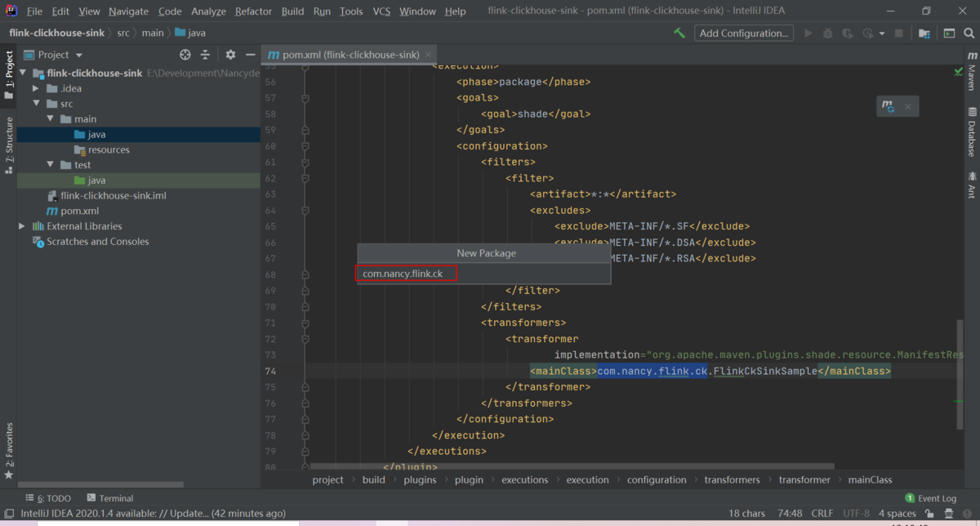
Task: Click the transformers breadcrumb
Action: coord(732,480)
